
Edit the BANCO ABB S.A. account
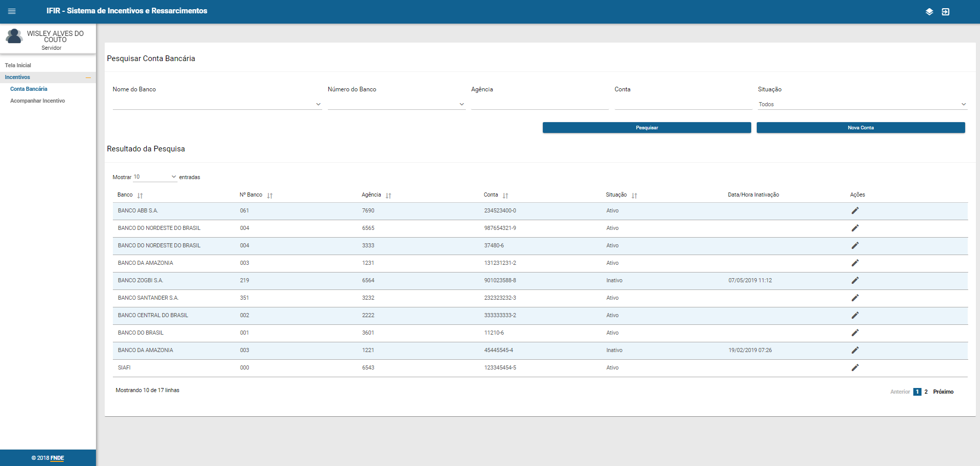855,211
